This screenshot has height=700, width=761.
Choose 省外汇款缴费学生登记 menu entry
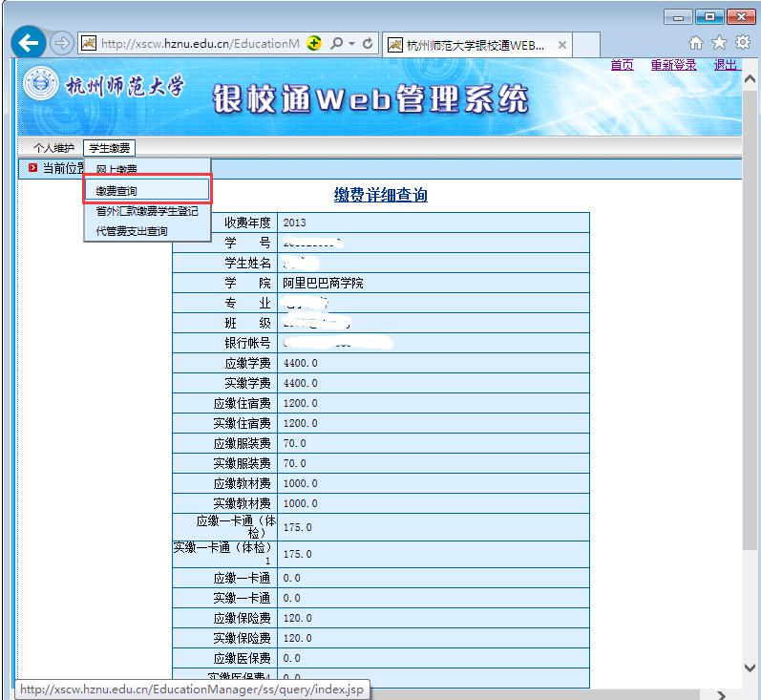pos(146,211)
